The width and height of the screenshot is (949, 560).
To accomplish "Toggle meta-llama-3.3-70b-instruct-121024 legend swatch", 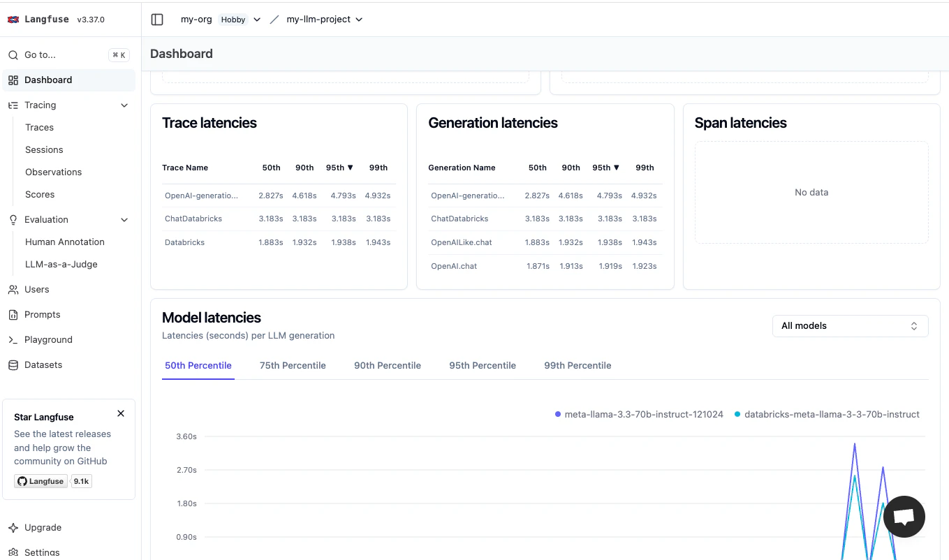I will pos(558,415).
